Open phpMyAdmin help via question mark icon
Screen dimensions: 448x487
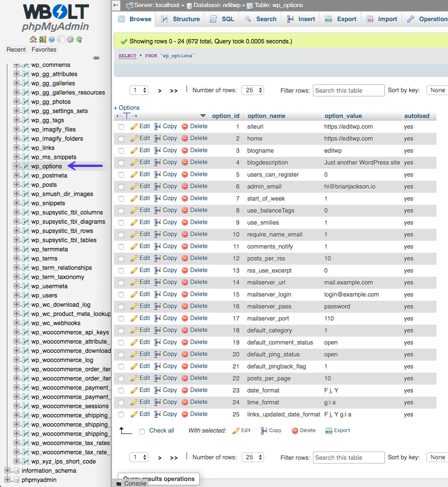click(x=52, y=39)
